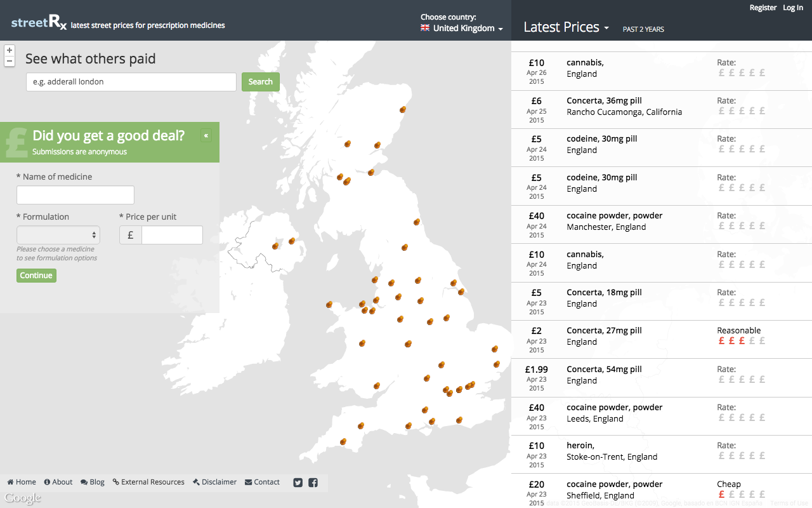
Task: Open the Blog footer link
Action: pyautogui.click(x=93, y=482)
